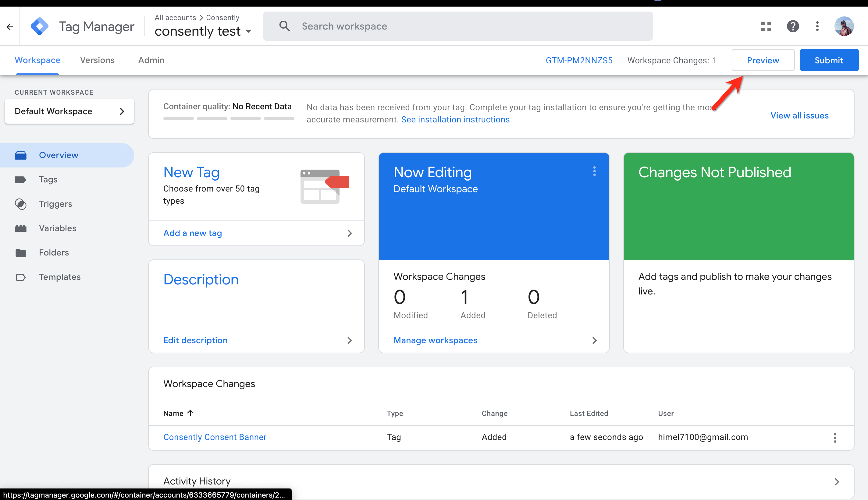Screen dimensions: 868x500
Task: Expand the Default Workspace selector
Action: tap(69, 111)
